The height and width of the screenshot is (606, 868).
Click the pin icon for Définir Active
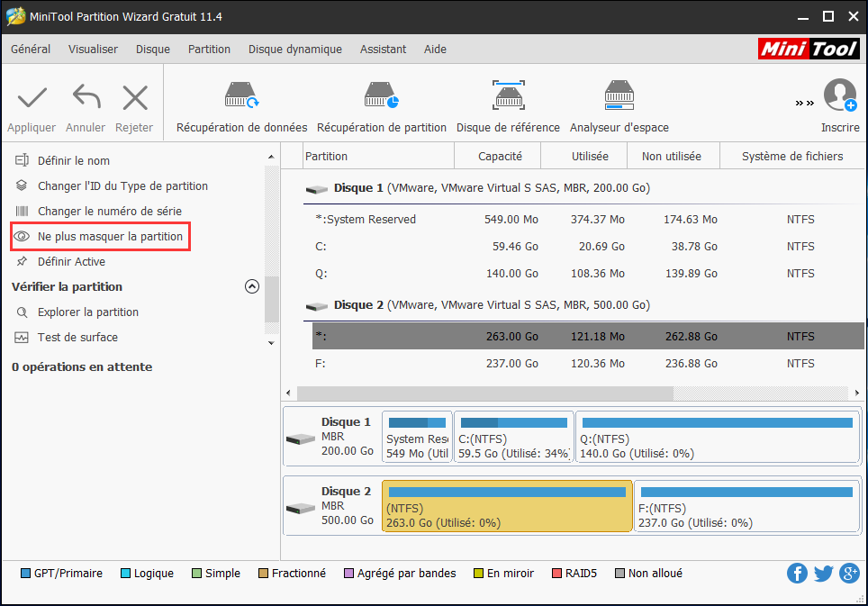pos(22,261)
